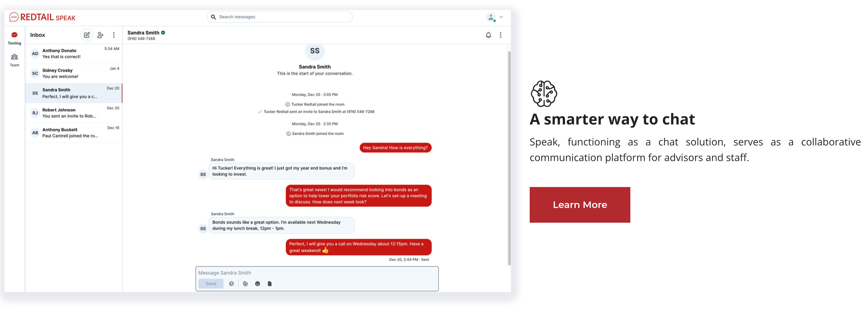The height and width of the screenshot is (309, 868).
Task: Click the 'Hi Tucker! Everything is great!' message
Action: click(281, 171)
